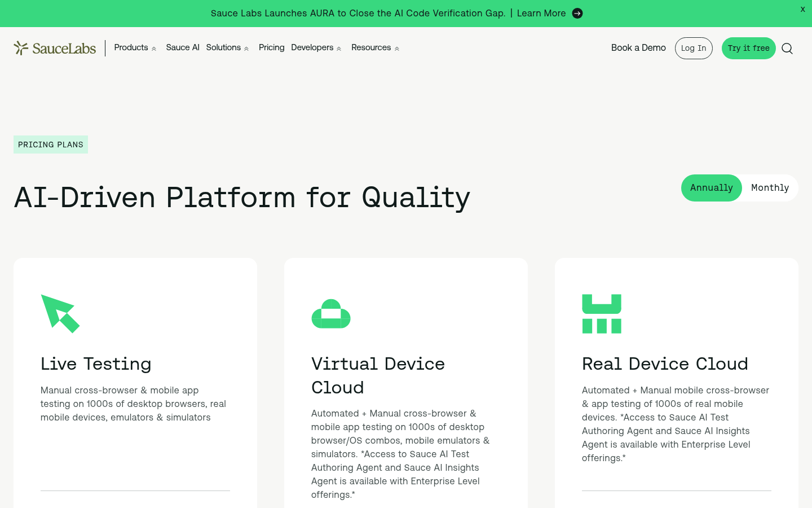Expand the Developers menu
This screenshot has height=508, width=812.
316,48
